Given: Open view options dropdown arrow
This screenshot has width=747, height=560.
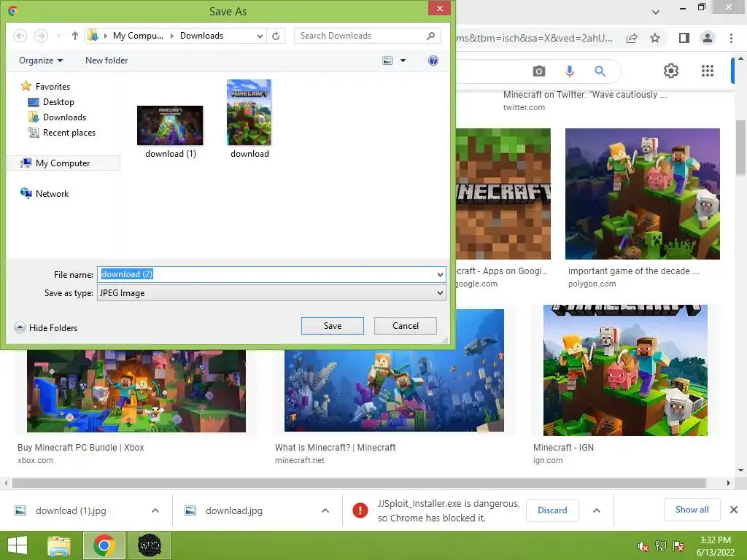Looking at the screenshot, I should click(x=403, y=61).
